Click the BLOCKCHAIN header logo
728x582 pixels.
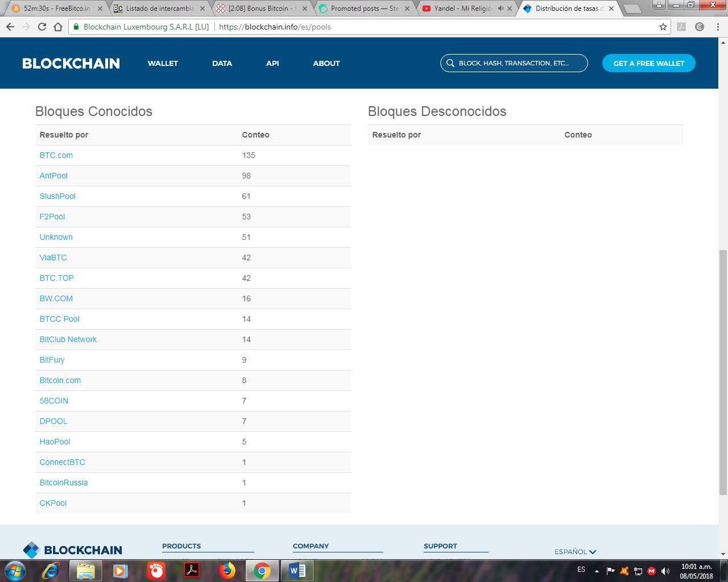pos(71,63)
